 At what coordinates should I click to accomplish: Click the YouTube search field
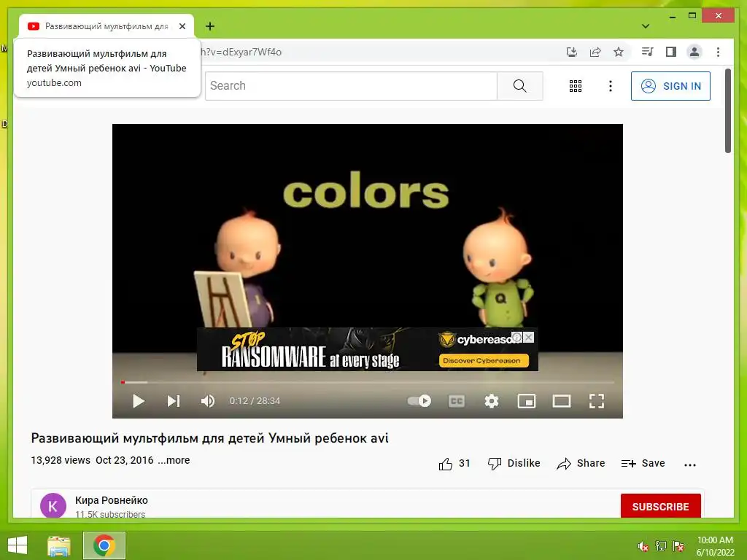(x=351, y=86)
